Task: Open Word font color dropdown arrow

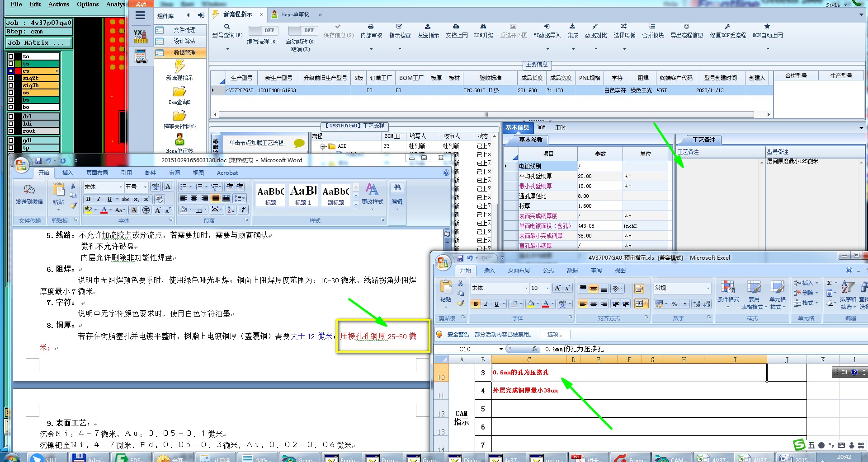Action: tap(110, 210)
